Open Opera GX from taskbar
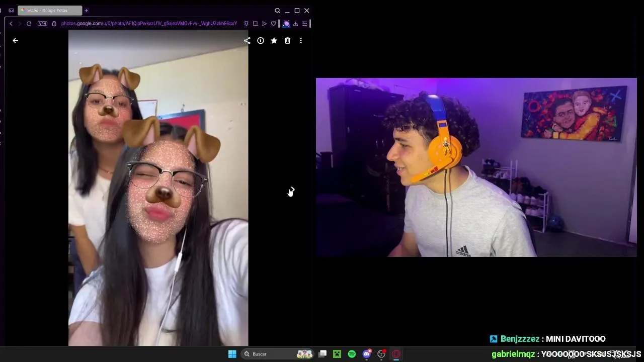The width and height of the screenshot is (644, 362). click(396, 354)
